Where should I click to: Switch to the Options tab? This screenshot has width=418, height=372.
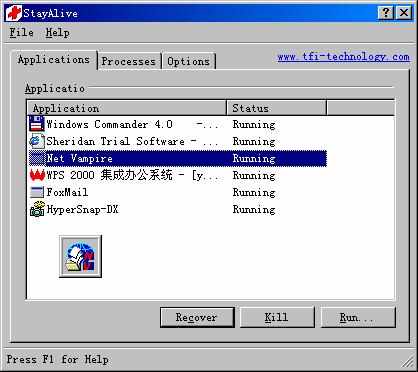pos(189,61)
